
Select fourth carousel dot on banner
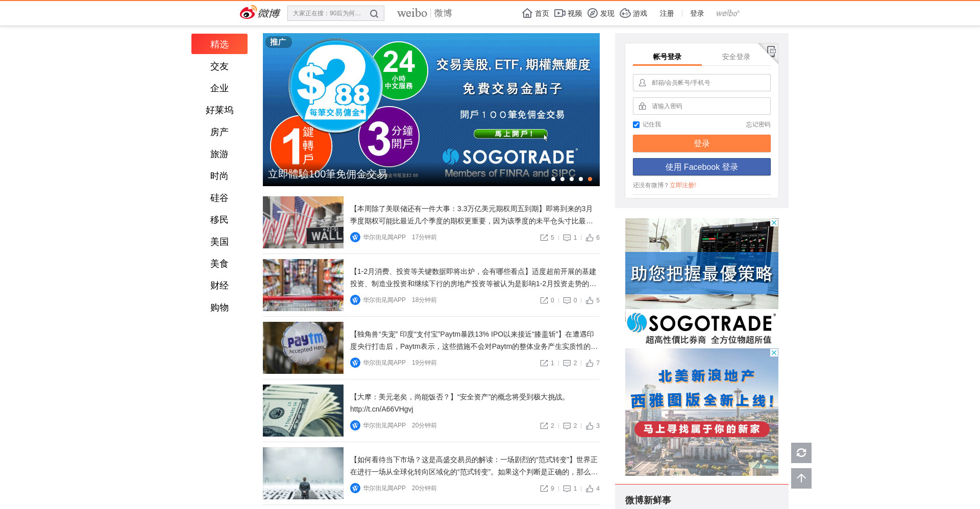click(x=581, y=179)
